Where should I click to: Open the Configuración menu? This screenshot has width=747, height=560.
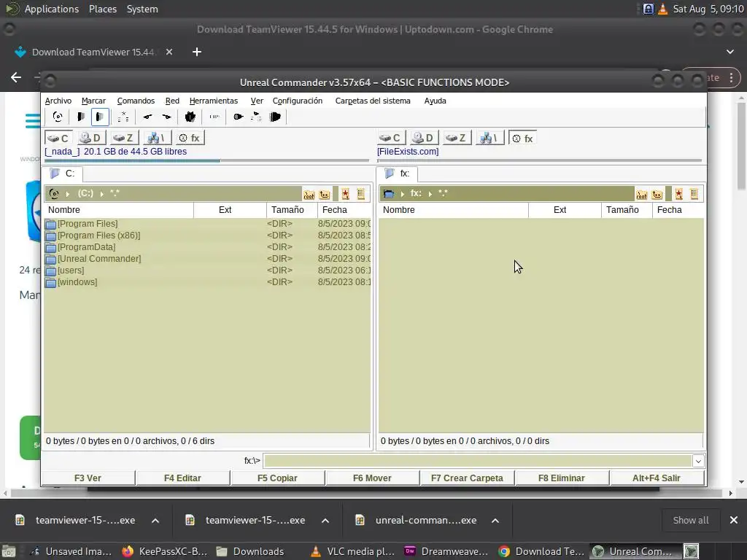coord(298,101)
